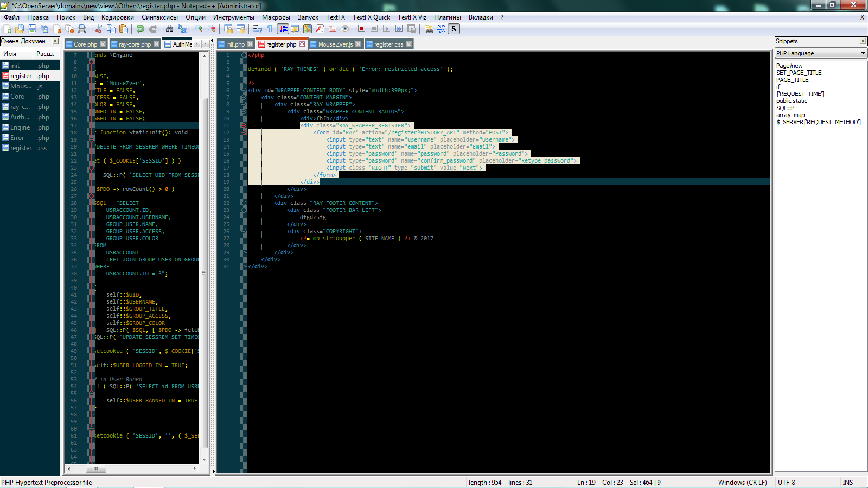Toggle synchronized vertical scrolling
Screen dimensions: 868x488
228,29
